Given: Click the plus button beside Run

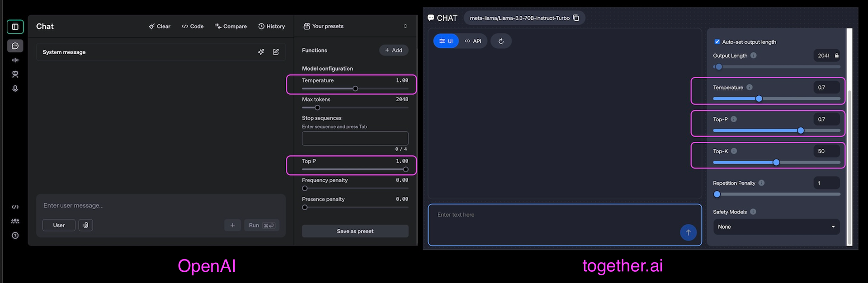Looking at the screenshot, I should (x=232, y=225).
